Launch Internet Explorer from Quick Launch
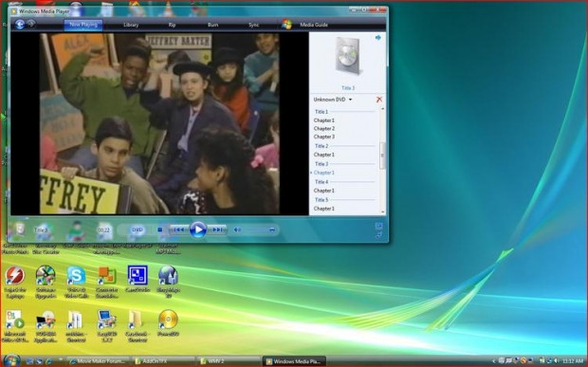This screenshot has width=588, height=367. pos(48,361)
